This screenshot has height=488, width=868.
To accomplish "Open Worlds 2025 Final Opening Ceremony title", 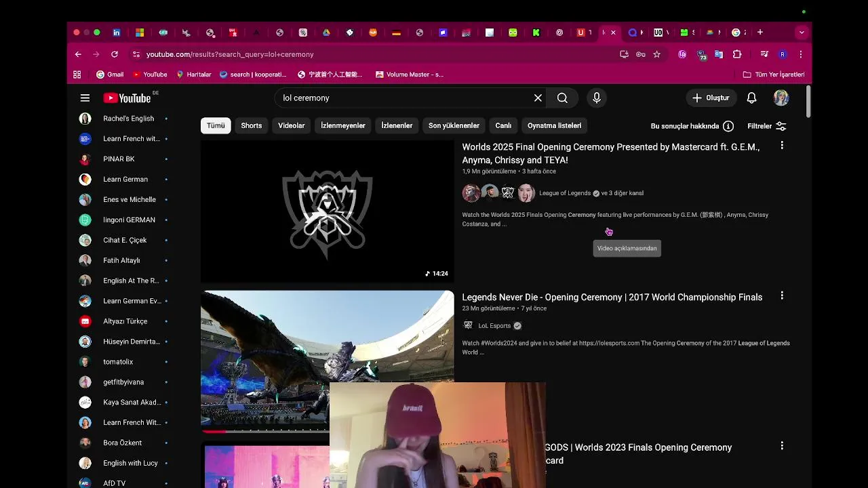I will pos(611,153).
